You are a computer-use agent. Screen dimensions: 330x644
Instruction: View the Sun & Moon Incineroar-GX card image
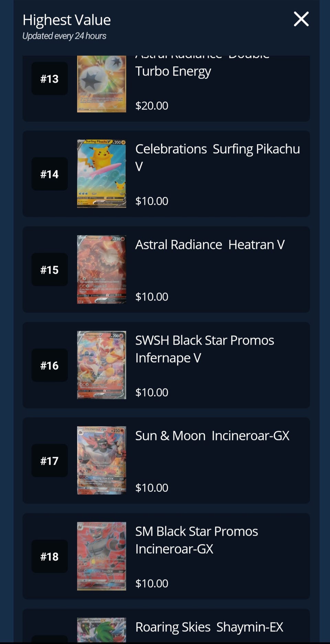101,460
